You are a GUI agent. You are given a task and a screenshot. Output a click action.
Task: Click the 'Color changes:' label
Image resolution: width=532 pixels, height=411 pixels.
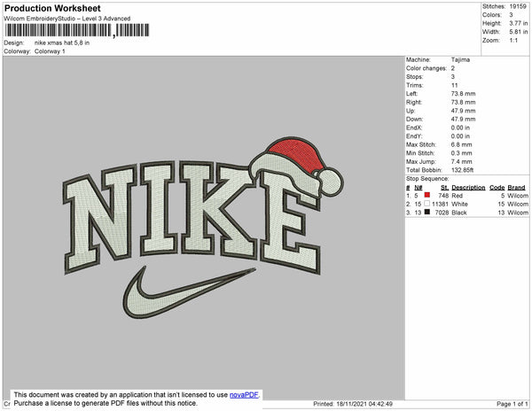(x=426, y=68)
